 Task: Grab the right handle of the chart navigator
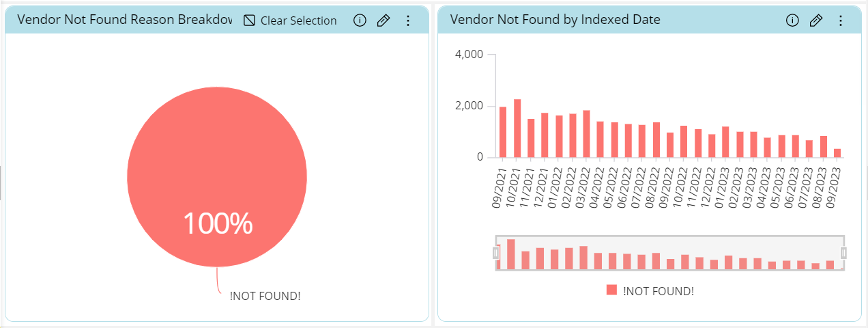(x=844, y=253)
